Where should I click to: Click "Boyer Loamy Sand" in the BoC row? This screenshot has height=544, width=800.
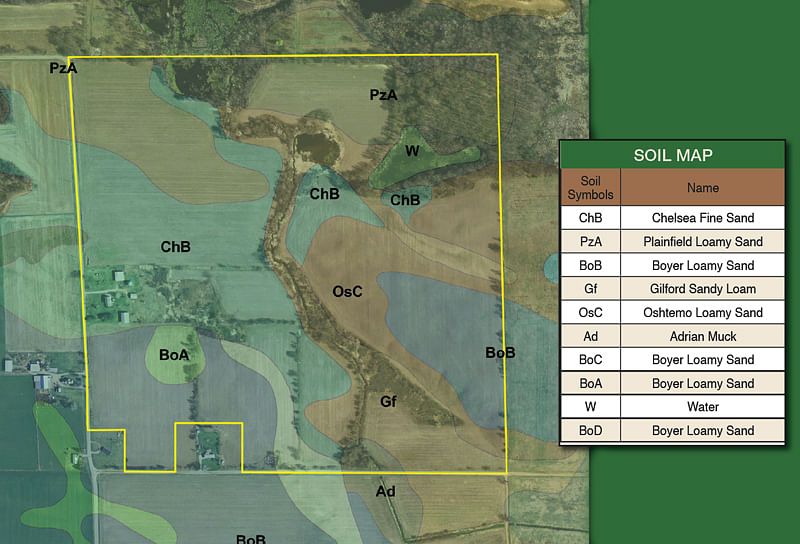[703, 360]
